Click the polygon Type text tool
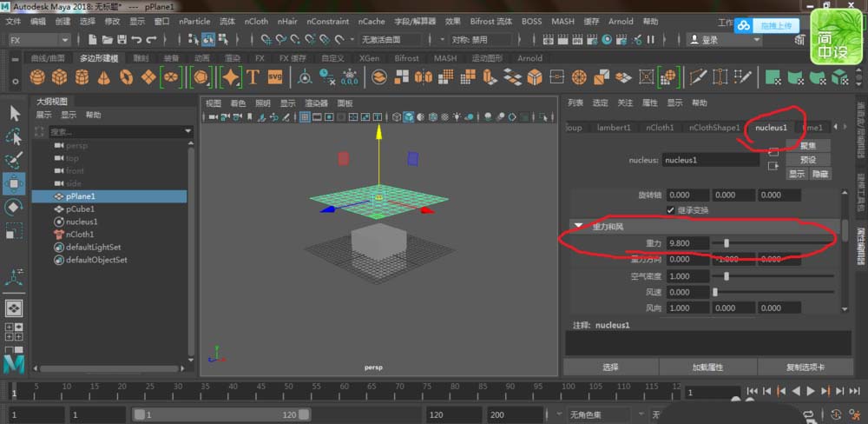Viewport: 868px width, 424px height. pyautogui.click(x=253, y=77)
